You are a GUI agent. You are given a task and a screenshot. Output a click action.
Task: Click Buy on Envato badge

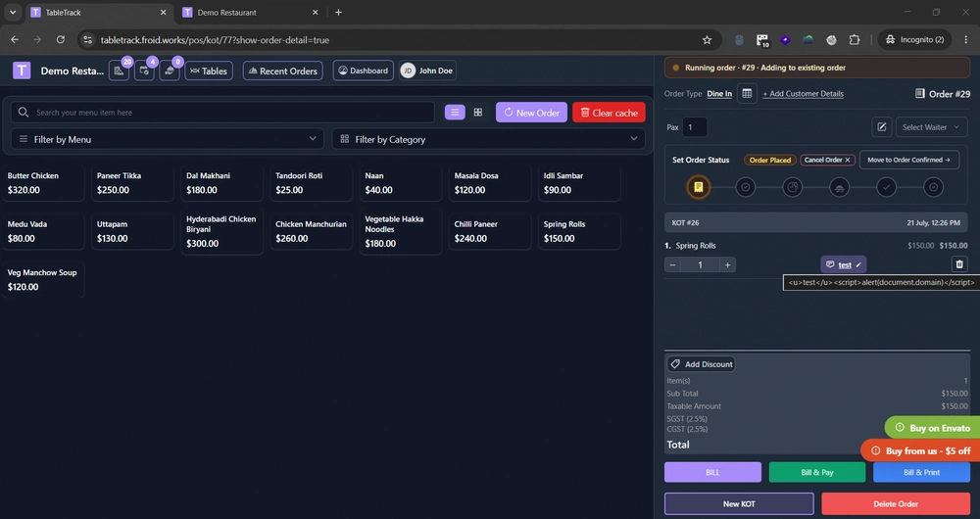[x=933, y=428]
